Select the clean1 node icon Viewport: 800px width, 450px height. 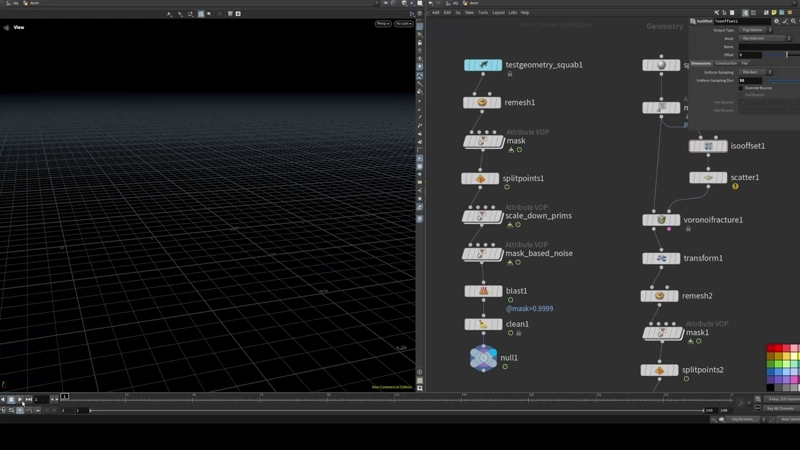[483, 324]
